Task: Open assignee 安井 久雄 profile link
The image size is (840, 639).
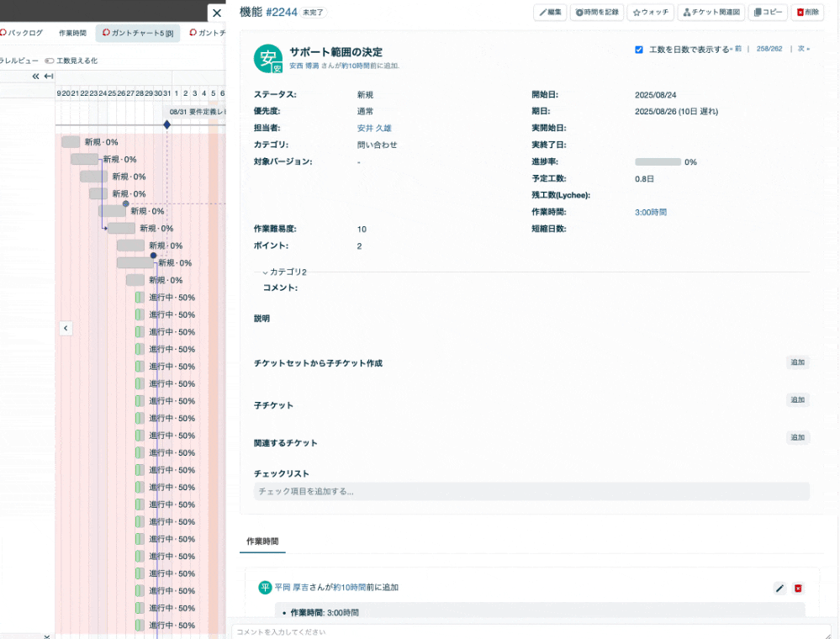Action: tap(374, 129)
